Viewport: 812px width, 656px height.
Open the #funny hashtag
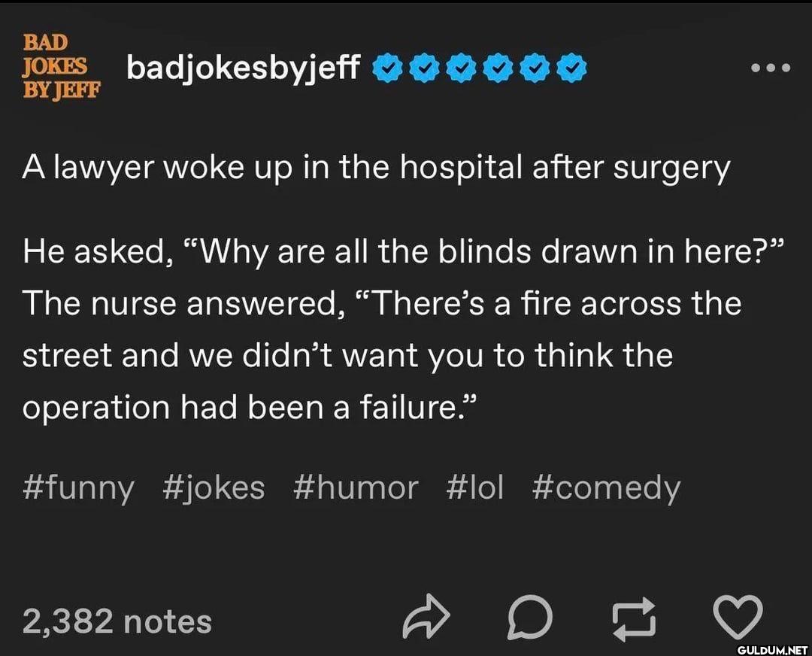(79, 488)
